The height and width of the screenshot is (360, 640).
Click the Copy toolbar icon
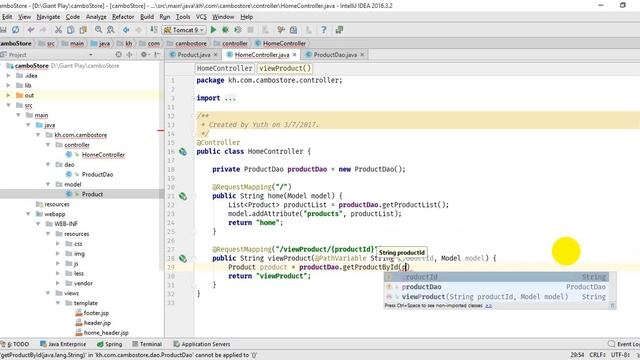click(71, 30)
